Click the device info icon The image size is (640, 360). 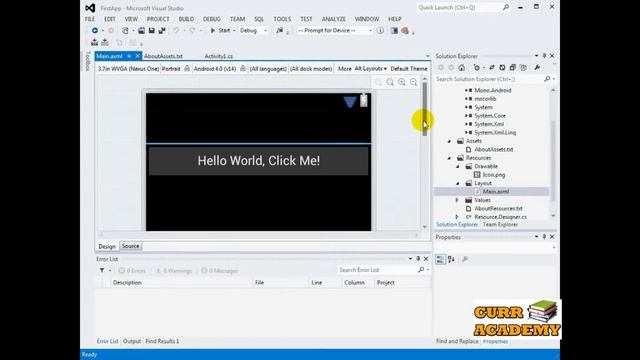pyautogui.click(x=380, y=31)
